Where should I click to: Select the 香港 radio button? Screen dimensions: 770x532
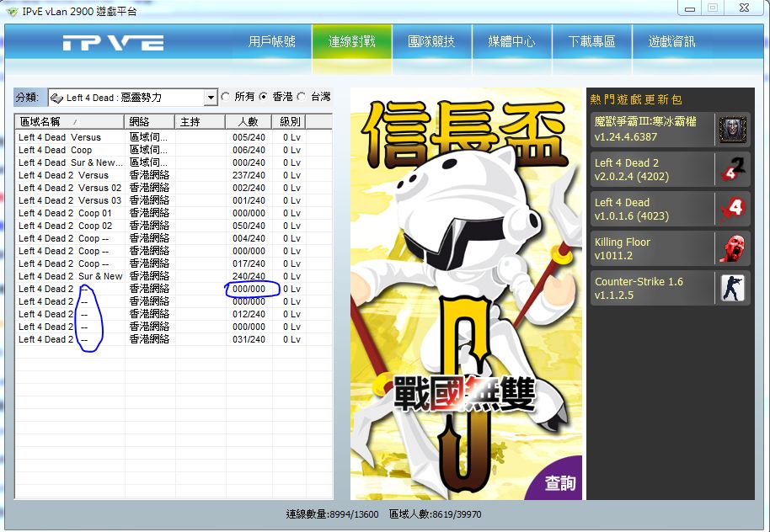pyautogui.click(x=264, y=97)
